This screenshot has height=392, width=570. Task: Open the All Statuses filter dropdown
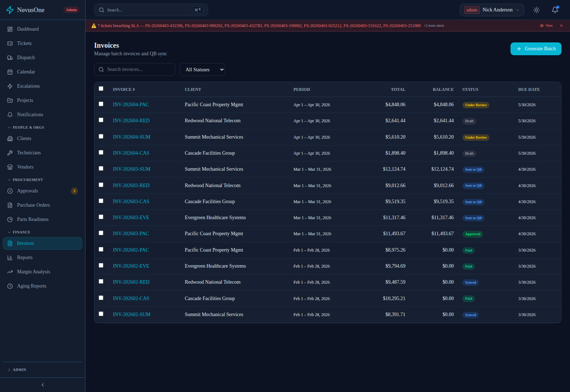pos(202,69)
